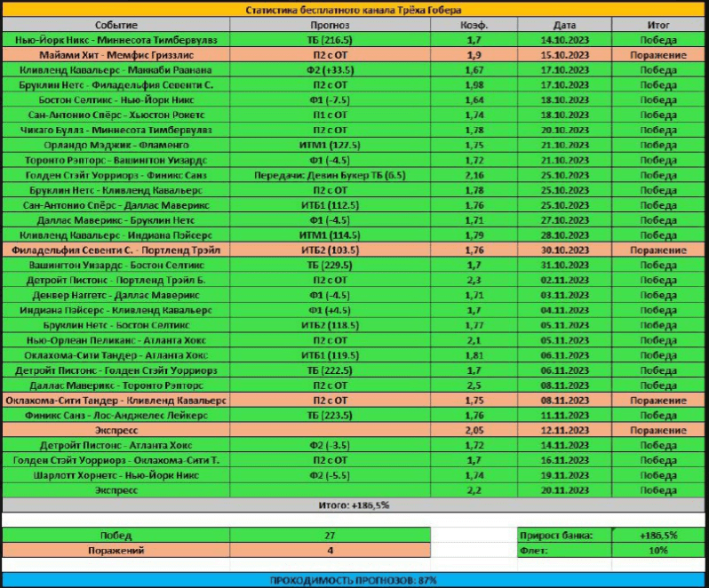The height and width of the screenshot is (588, 709).
Task: Click the blue "ПРОХОДИМОСТЬ ПРОГНОЗОВ: 87%" bar
Action: click(354, 580)
